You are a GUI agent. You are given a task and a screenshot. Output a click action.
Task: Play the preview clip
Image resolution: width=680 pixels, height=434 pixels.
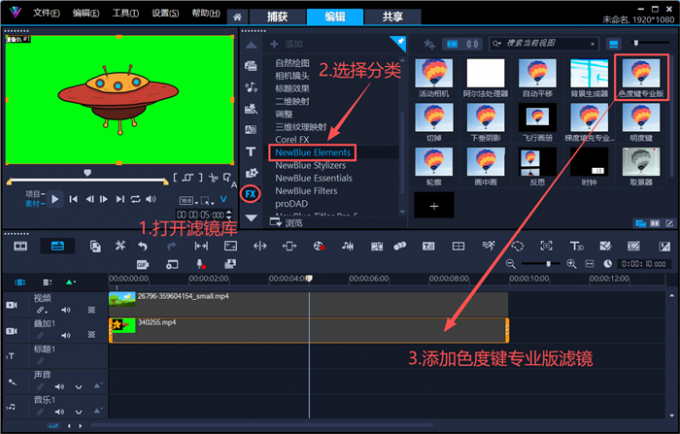tap(55, 199)
